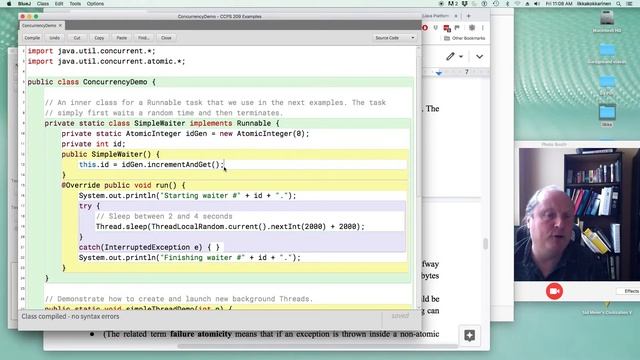
Task: Open a new browser tab with plus
Action: pos(469,16)
